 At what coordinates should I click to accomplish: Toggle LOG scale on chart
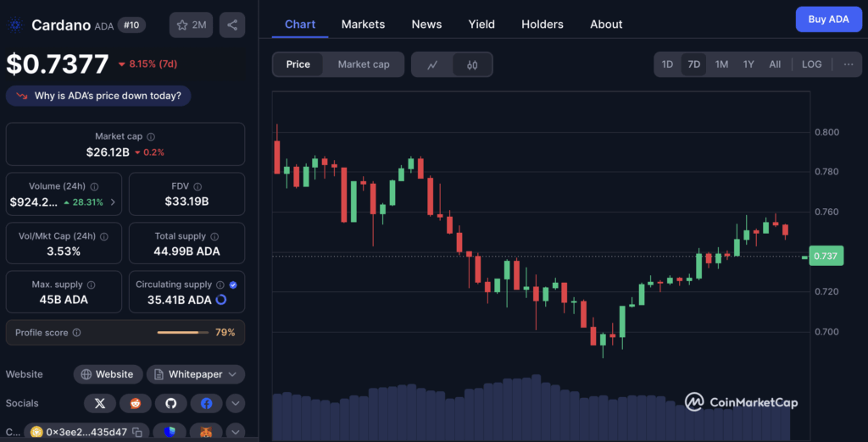(811, 64)
